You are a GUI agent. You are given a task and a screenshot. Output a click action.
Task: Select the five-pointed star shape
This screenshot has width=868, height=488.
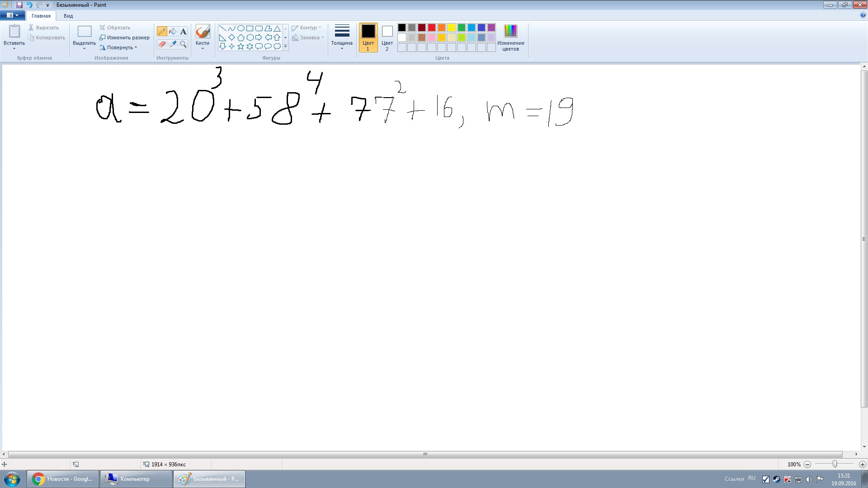point(240,46)
